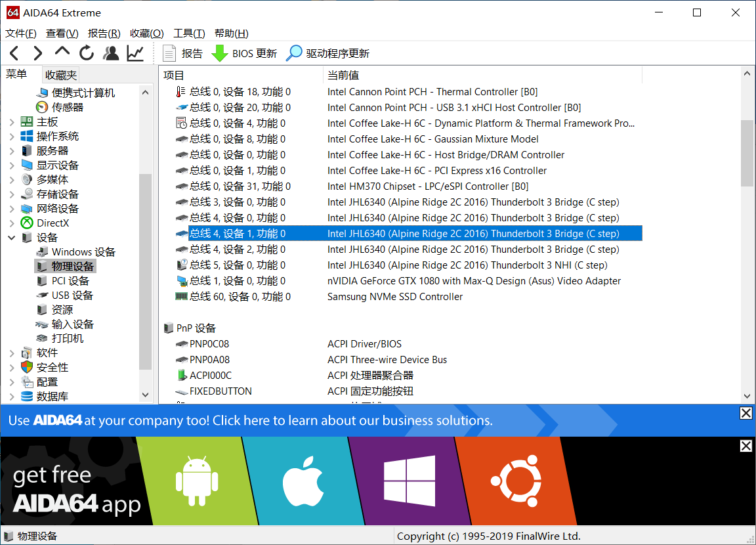Image resolution: width=756 pixels, height=545 pixels.
Task: Click the 报告 report button
Action: point(182,54)
